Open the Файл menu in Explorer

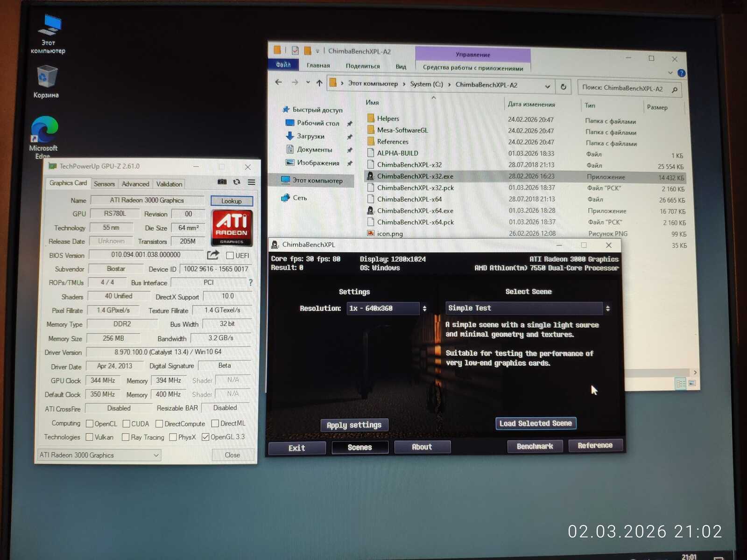coord(283,64)
